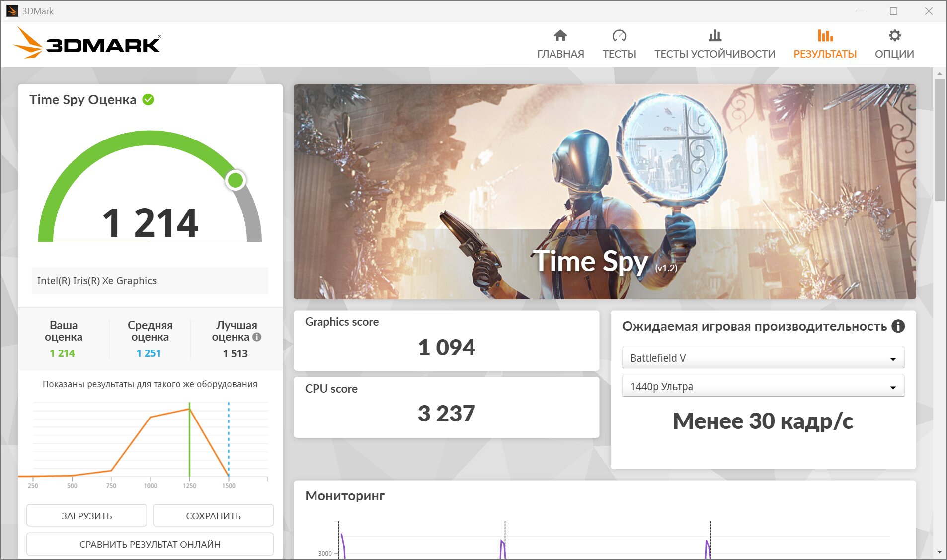The image size is (947, 560).
Task: Click the ТЕСТЫ gauge icon
Action: (619, 36)
